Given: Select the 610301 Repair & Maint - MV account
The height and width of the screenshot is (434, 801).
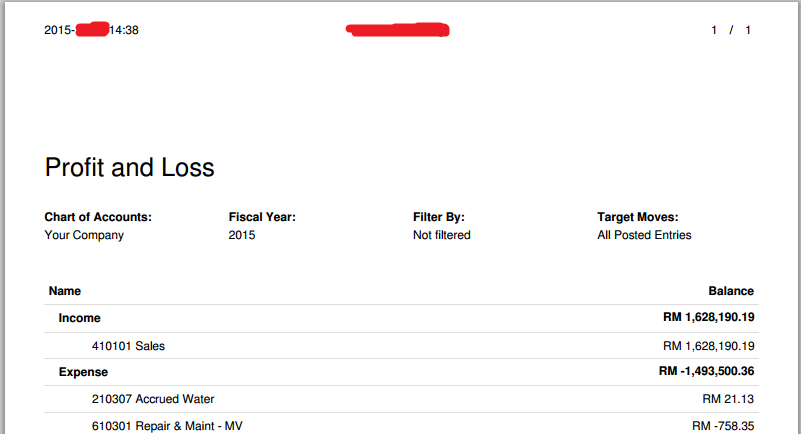Looking at the screenshot, I should pyautogui.click(x=167, y=426).
